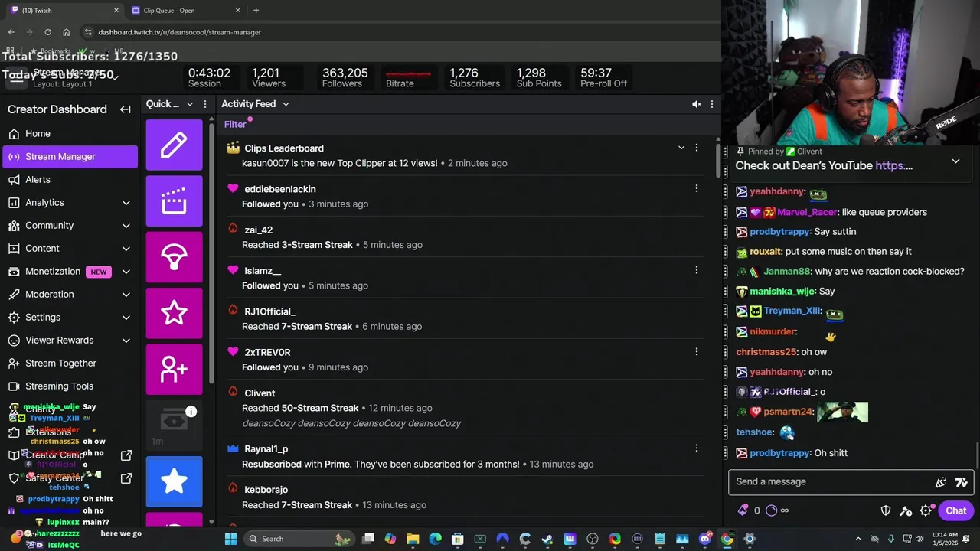Open Discord from the taskbar
980x551 pixels.
point(705,539)
